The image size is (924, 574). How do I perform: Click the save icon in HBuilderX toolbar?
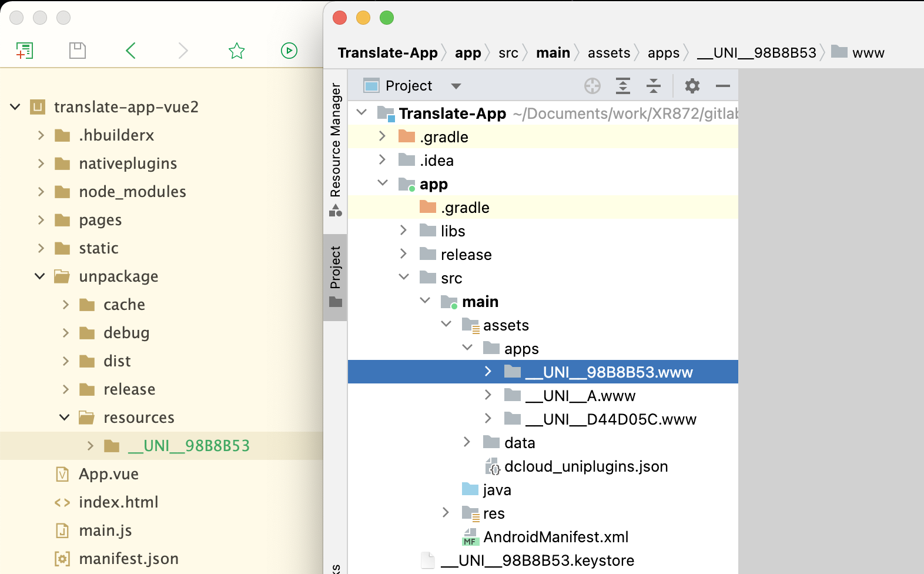(x=78, y=51)
